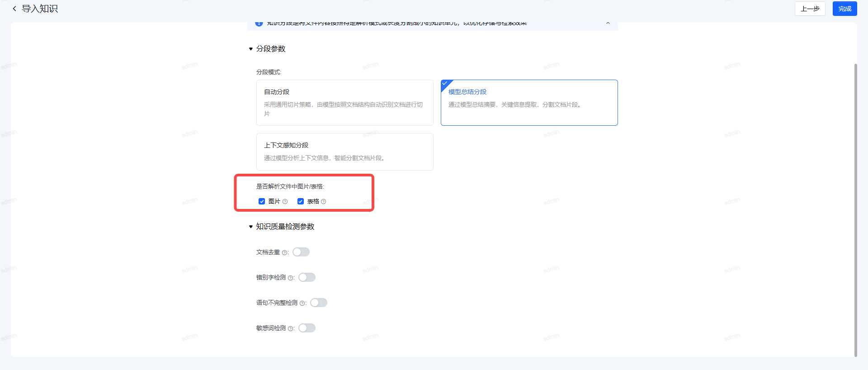The image size is (868, 370).
Task: Click the 完成 button
Action: tap(845, 9)
